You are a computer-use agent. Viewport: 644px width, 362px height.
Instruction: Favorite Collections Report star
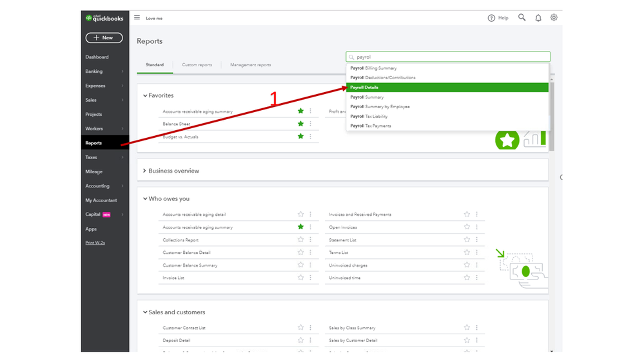coord(300,240)
